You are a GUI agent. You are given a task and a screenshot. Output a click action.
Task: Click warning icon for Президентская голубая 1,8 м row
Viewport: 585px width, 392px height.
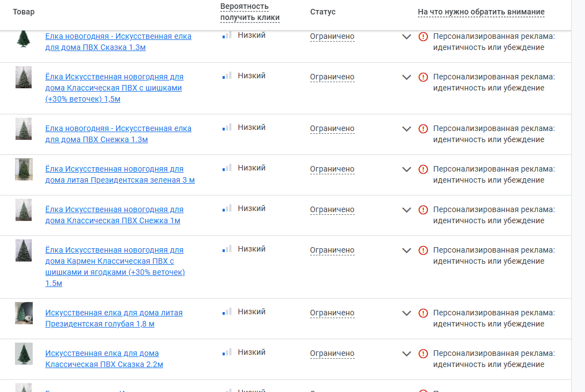[423, 313]
